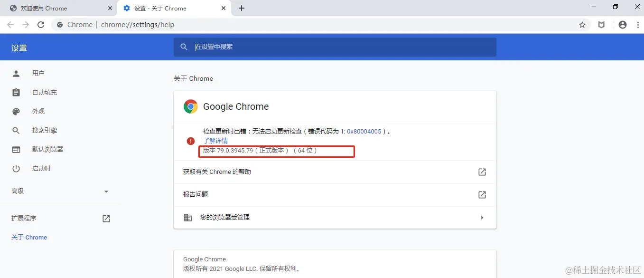Open the shield extension icon in toolbar
Image resolution: width=644 pixels, height=278 pixels.
point(601,25)
